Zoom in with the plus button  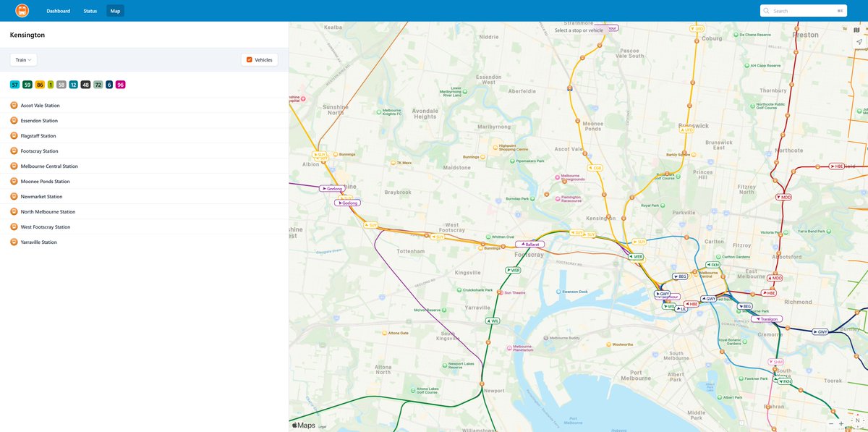pyautogui.click(x=841, y=424)
